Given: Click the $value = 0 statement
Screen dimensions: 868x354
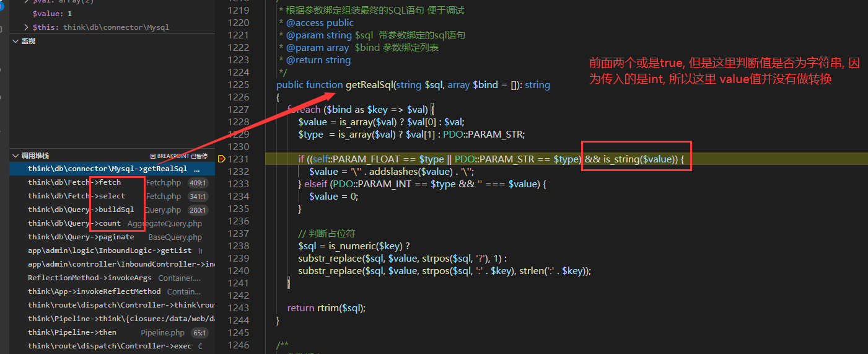Looking at the screenshot, I should (333, 197).
